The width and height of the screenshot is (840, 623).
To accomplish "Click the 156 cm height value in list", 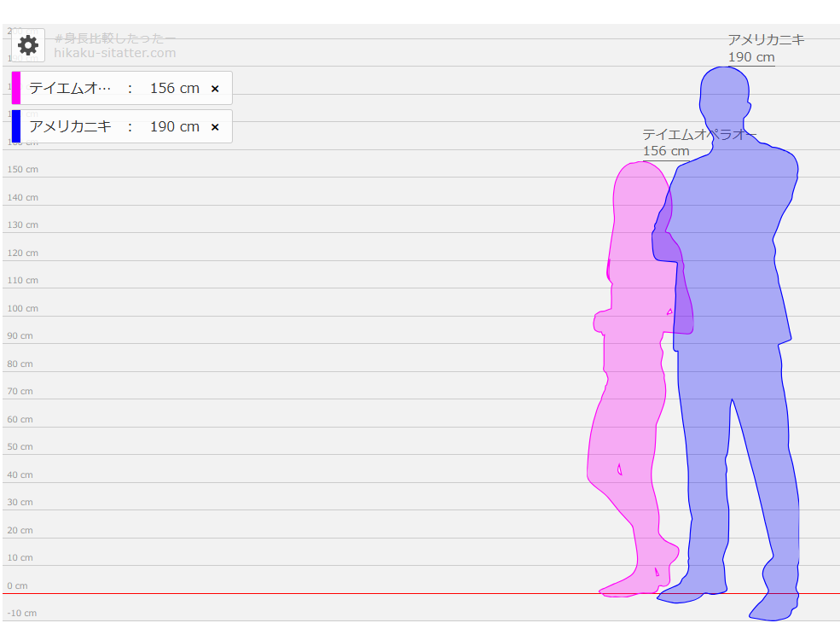I will [x=174, y=89].
